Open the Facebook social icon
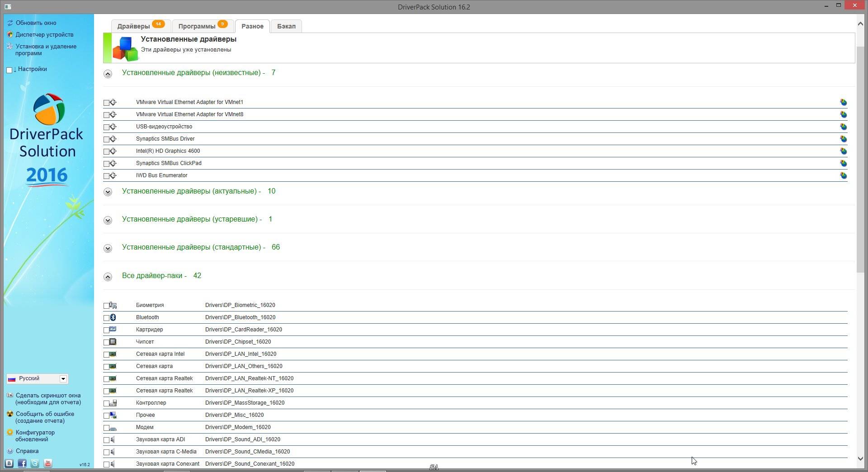Image resolution: width=868 pixels, height=472 pixels. click(22, 463)
